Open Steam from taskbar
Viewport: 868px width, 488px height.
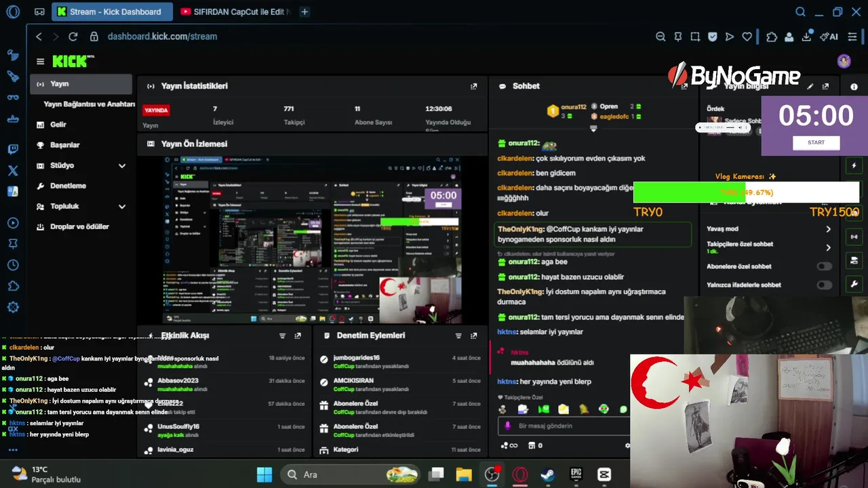pos(547,474)
